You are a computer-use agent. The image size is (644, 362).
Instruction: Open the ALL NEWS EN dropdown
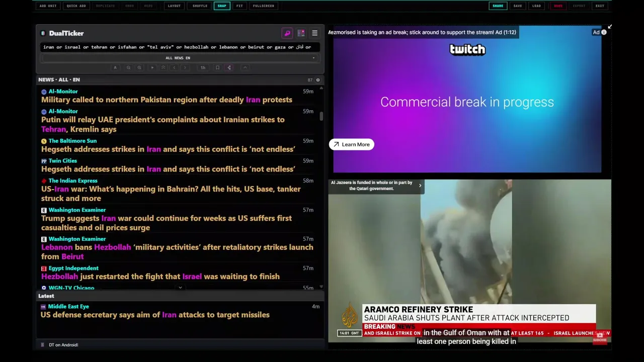(180, 58)
